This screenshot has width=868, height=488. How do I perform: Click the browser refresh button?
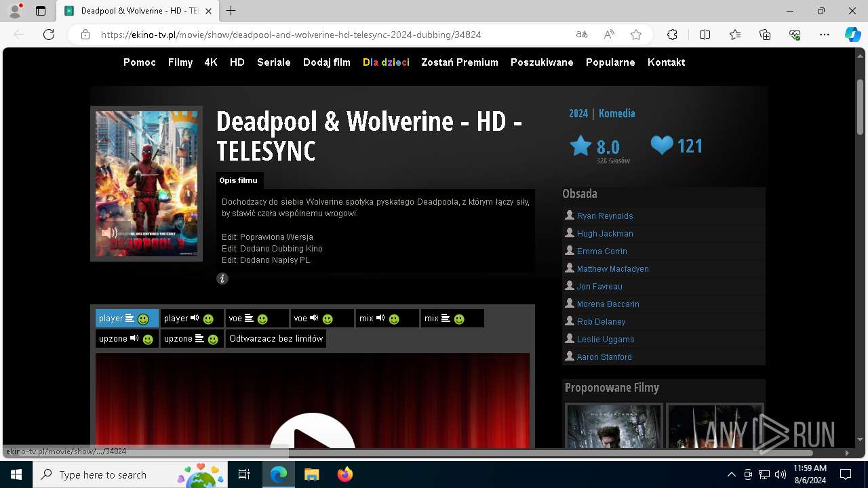(x=48, y=35)
